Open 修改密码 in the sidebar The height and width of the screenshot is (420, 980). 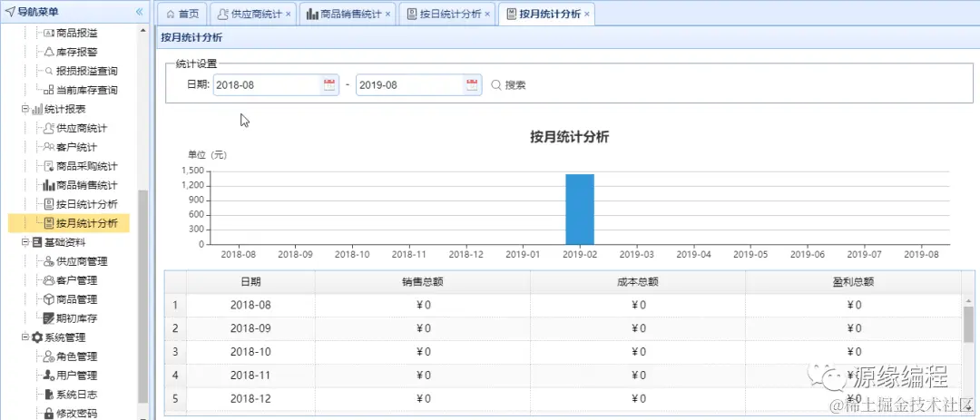pyautogui.click(x=76, y=413)
